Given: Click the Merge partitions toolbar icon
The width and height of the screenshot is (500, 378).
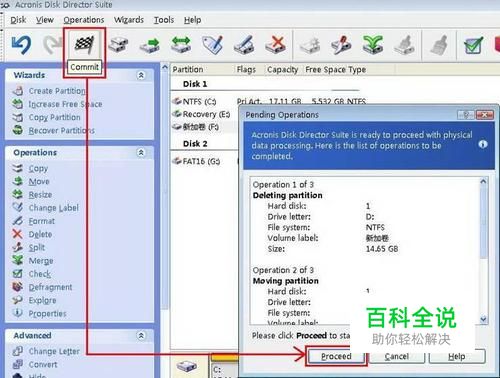Looking at the screenshot, I should coord(373,45).
